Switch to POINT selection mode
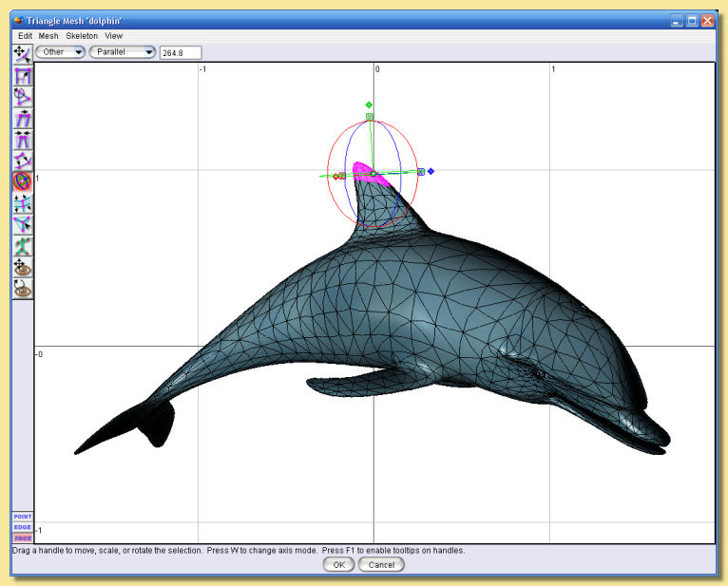Image resolution: width=728 pixels, height=586 pixels. [x=23, y=517]
